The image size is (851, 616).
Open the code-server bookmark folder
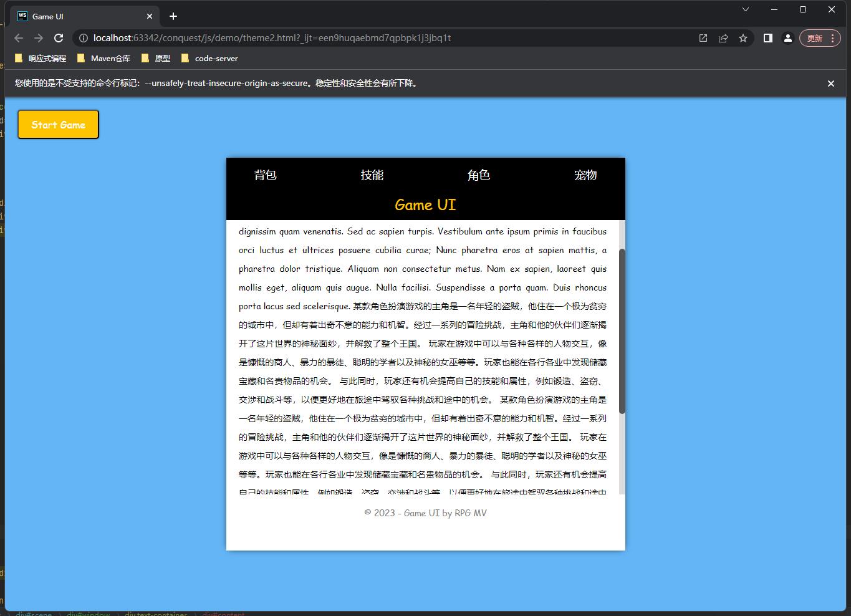click(209, 59)
